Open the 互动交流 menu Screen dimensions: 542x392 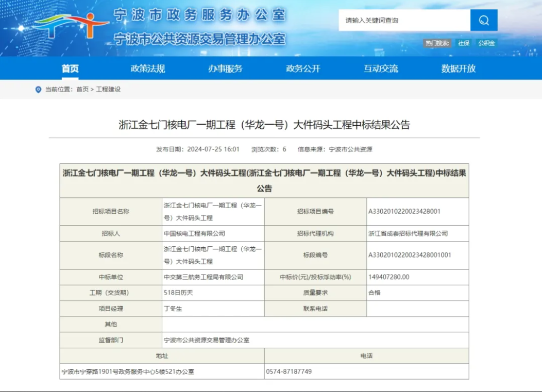[381, 68]
